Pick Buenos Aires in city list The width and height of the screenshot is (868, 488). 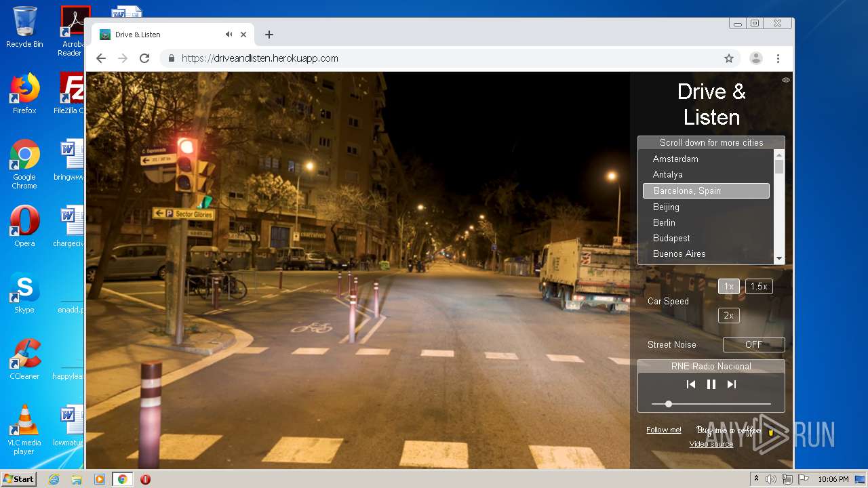pos(706,253)
